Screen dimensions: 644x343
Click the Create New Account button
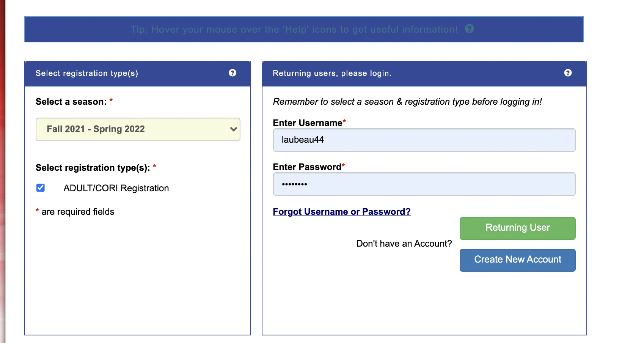point(518,260)
